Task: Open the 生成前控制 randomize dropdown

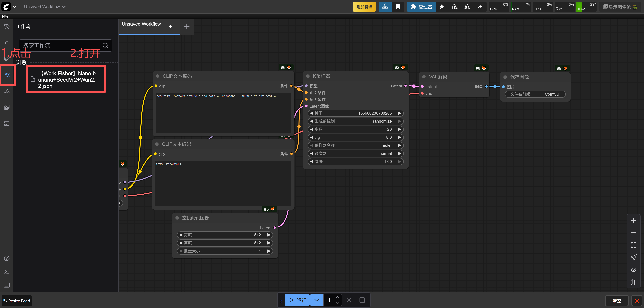Action: point(356,121)
